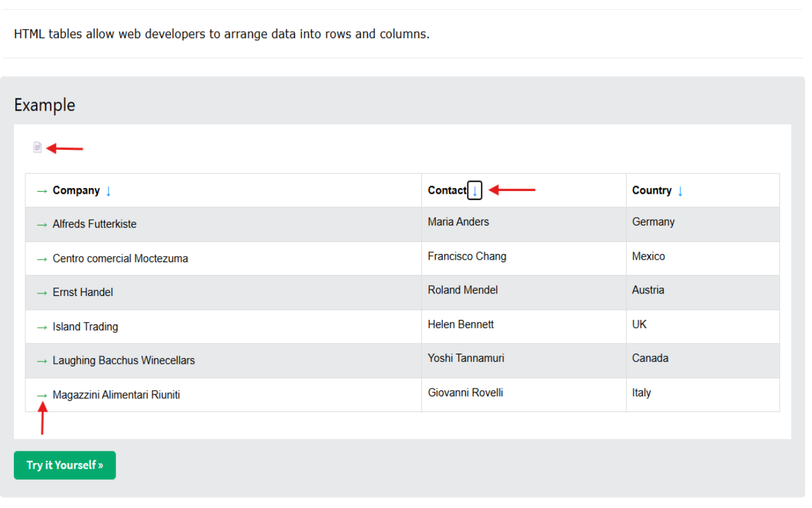Click the green arrow beside Centro comercial Moctezuma
This screenshot has width=812, height=508.
[x=42, y=259]
